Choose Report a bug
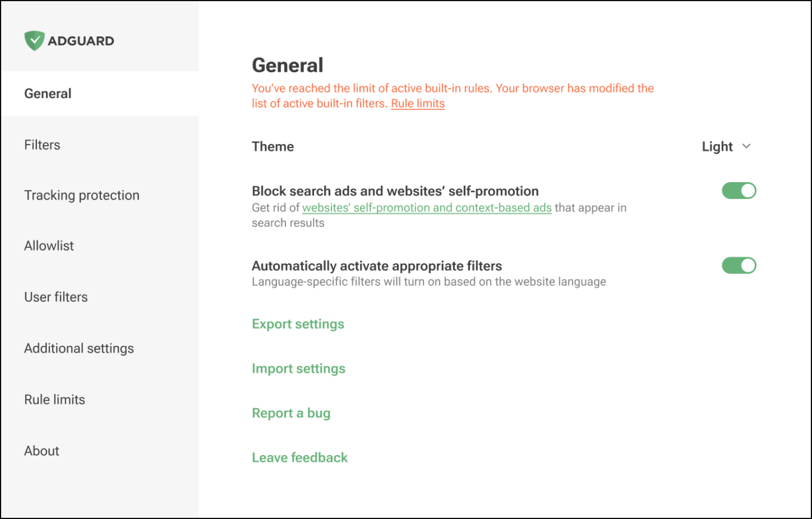 291,413
